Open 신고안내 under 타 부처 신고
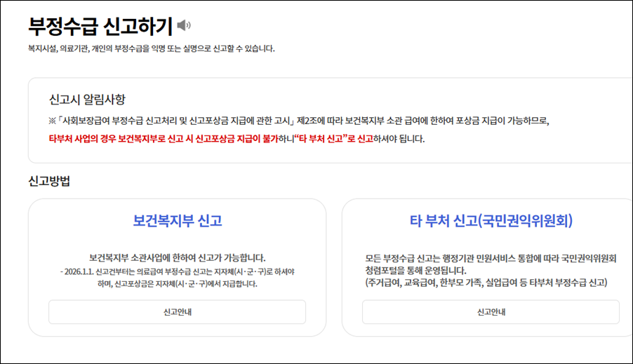Screen dimensions: 633x364 (491, 312)
